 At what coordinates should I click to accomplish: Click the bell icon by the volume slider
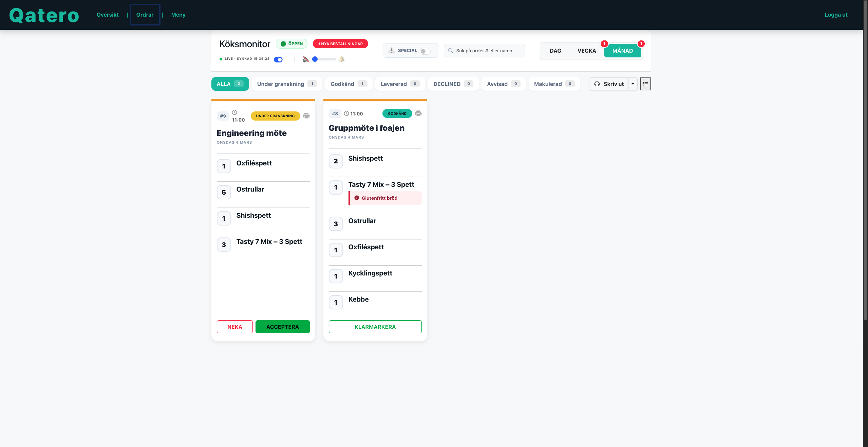point(342,59)
